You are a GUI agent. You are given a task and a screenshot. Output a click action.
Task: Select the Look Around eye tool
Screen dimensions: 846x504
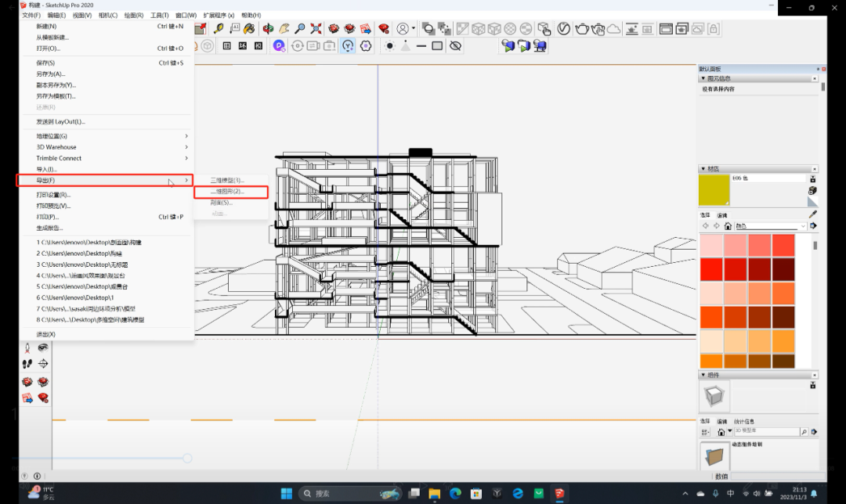tap(43, 347)
